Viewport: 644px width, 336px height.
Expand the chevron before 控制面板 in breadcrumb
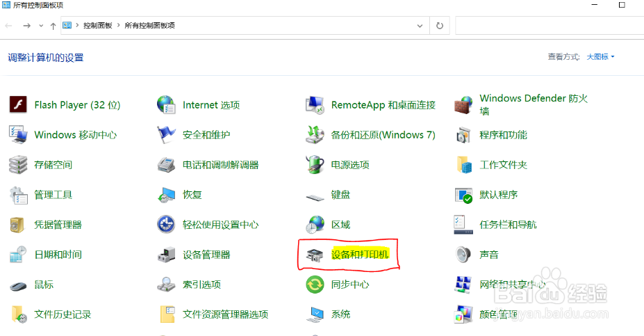tap(77, 26)
